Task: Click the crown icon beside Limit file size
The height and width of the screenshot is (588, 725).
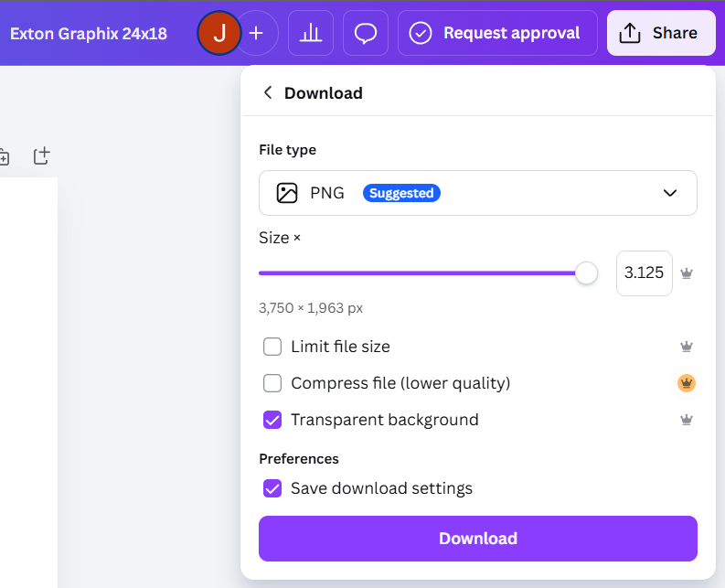Action: (687, 347)
